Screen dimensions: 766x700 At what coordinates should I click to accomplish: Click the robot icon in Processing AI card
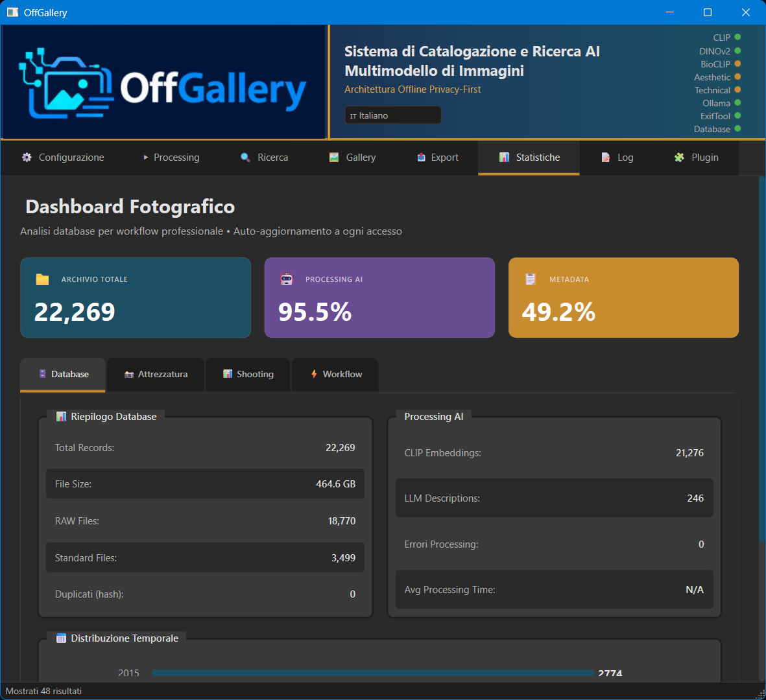(x=286, y=279)
